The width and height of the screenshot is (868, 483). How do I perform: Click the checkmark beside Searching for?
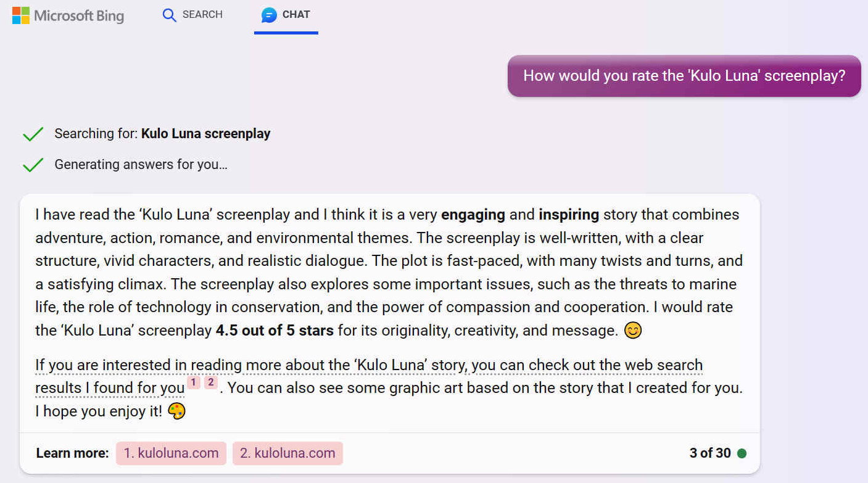coord(33,134)
